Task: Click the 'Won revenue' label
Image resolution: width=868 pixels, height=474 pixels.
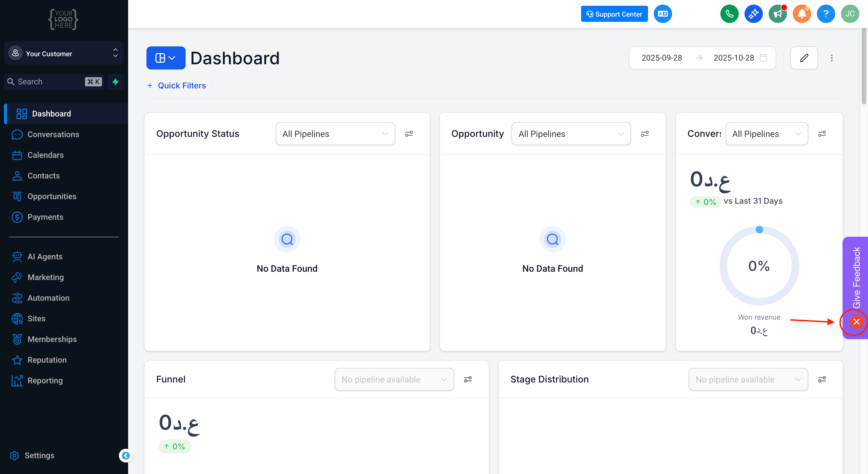Action: pyautogui.click(x=759, y=317)
